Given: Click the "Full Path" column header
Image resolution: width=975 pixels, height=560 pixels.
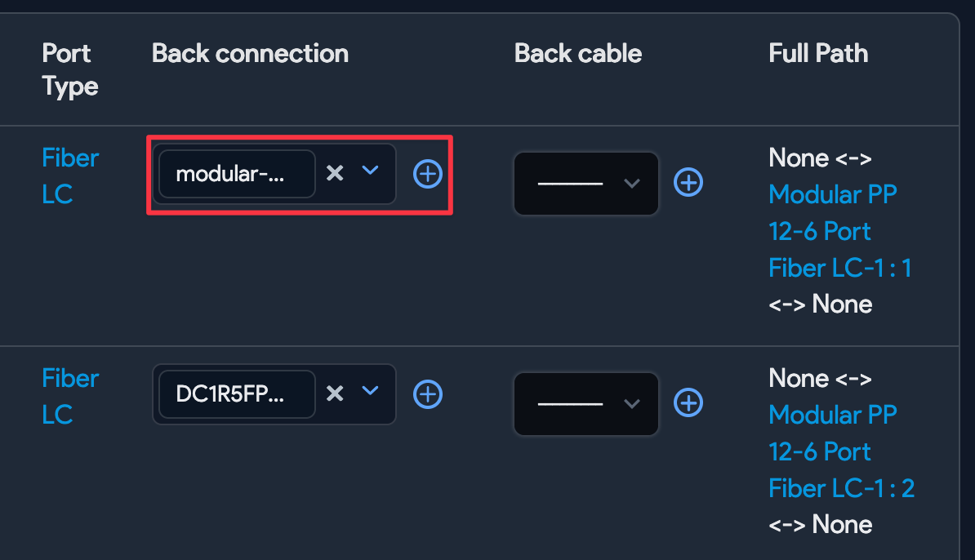Looking at the screenshot, I should pos(817,53).
